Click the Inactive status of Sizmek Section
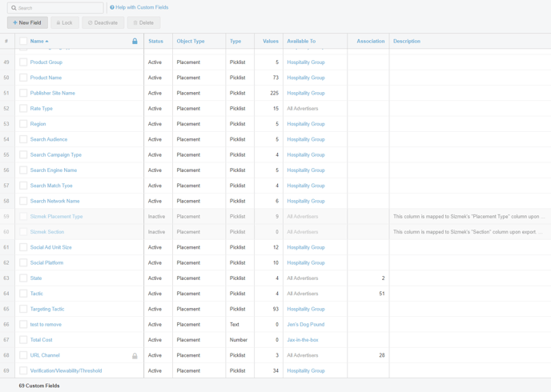The height and width of the screenshot is (392, 551). point(156,232)
